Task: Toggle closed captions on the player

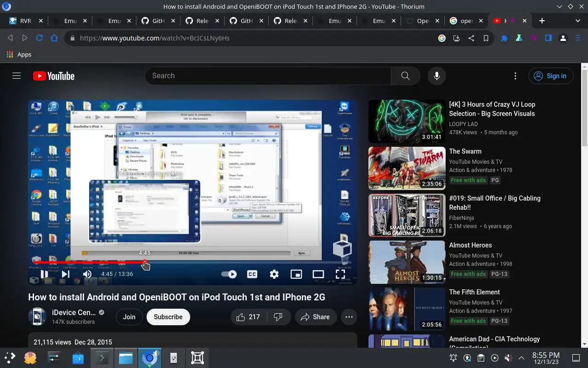Action: [x=252, y=274]
